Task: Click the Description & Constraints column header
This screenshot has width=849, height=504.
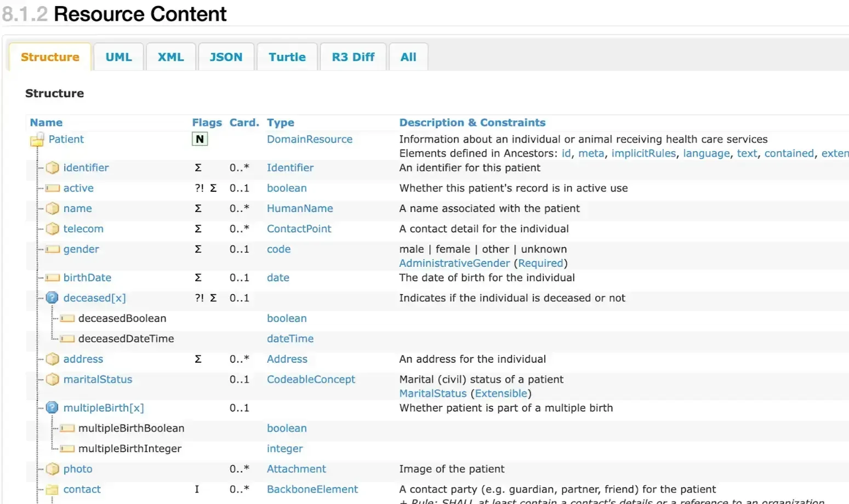Action: coord(472,122)
